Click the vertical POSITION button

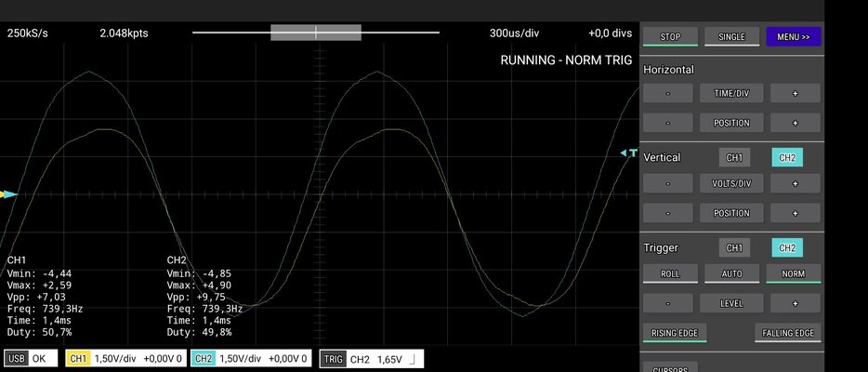click(x=731, y=213)
